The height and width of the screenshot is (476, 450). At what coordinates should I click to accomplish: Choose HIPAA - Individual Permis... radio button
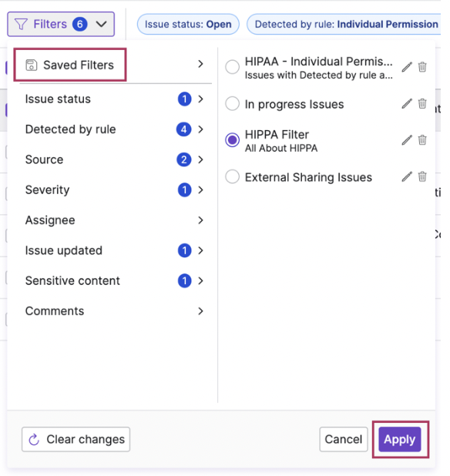(232, 67)
